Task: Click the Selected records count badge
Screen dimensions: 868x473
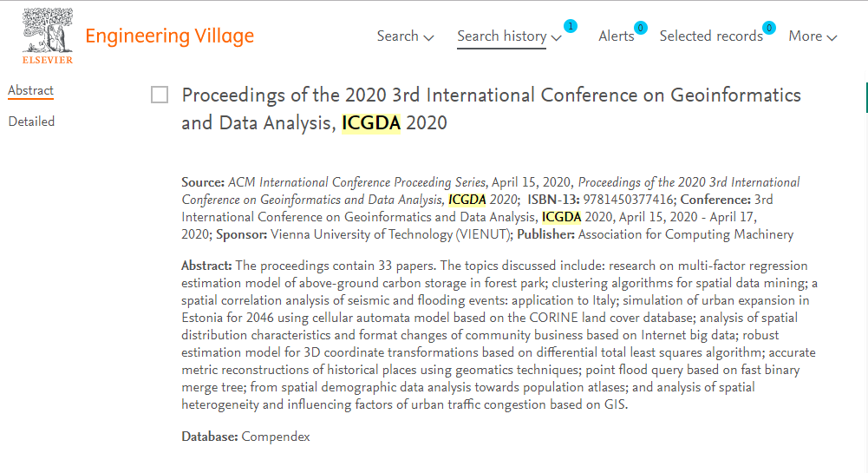Action: click(769, 28)
